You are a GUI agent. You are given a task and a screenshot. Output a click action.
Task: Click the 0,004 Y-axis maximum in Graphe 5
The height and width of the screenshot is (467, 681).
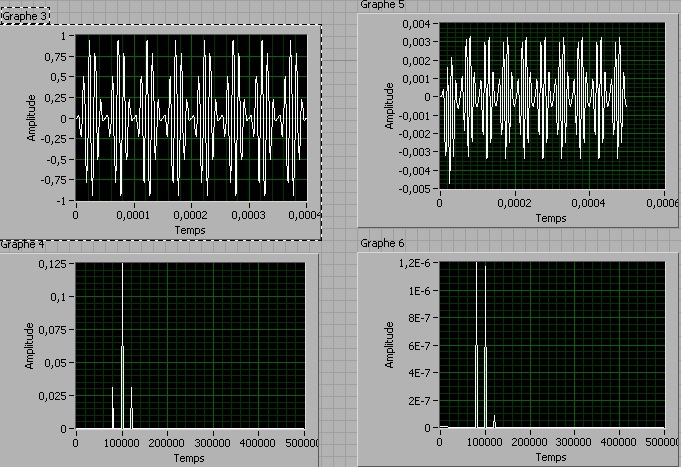coord(416,24)
